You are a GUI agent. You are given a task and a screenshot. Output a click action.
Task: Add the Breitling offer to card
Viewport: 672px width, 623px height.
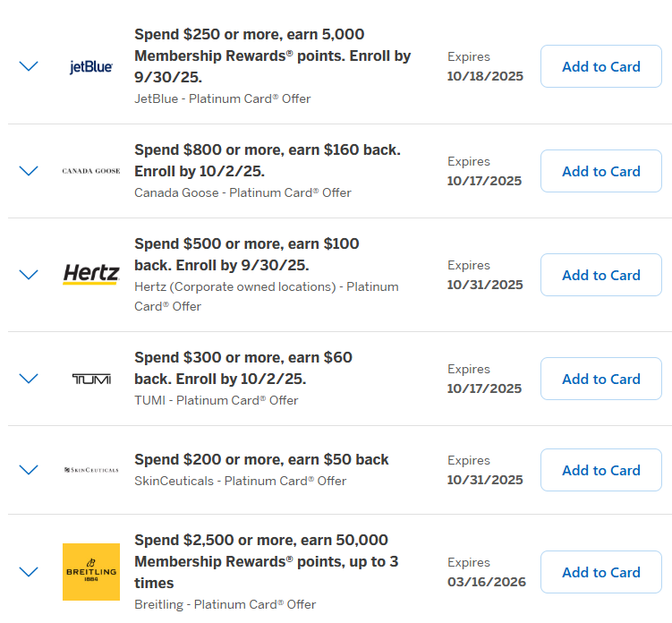click(x=600, y=572)
